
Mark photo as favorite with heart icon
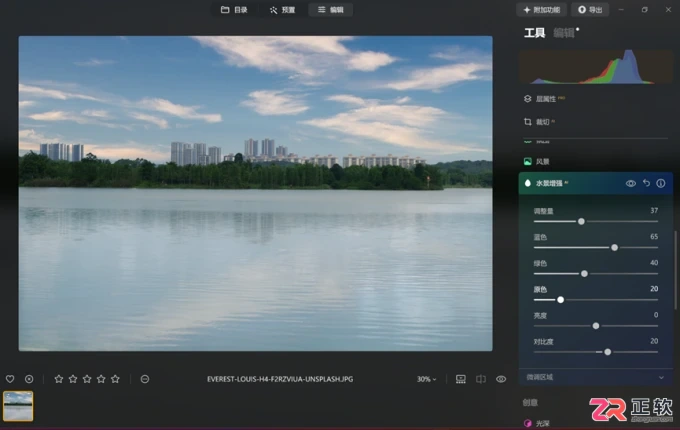(x=10, y=379)
